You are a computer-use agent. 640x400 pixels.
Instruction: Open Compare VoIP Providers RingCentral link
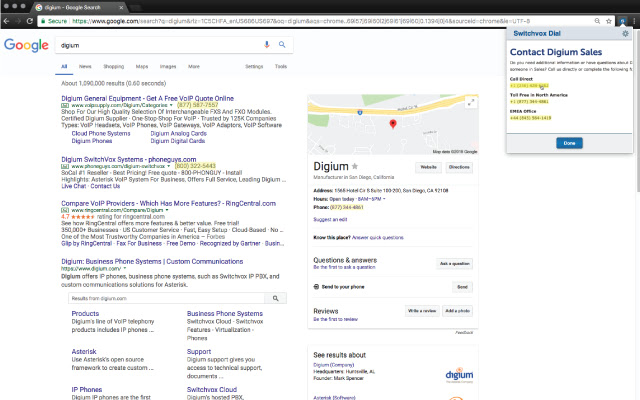[168, 203]
